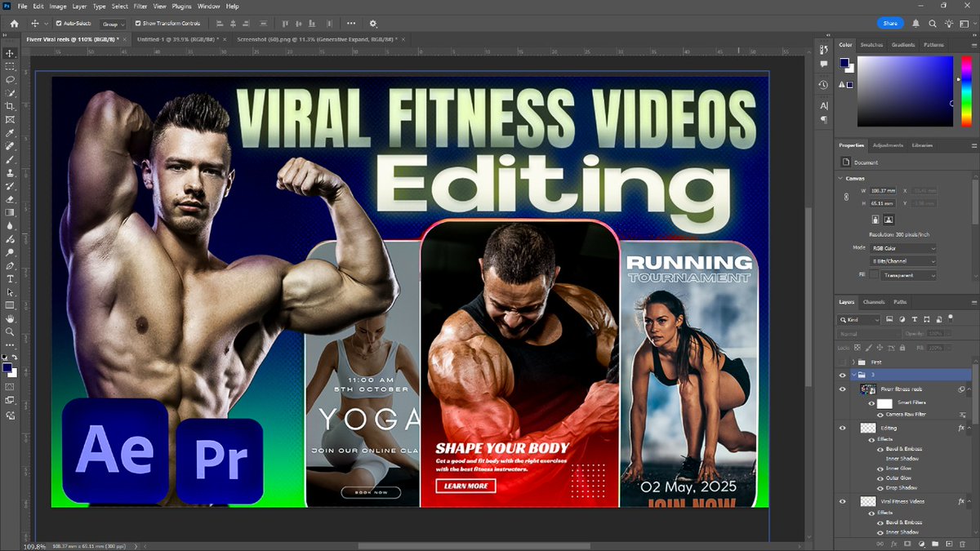Screen dimensions: 980x551
Task: Select the Hand tool
Action: [x=10, y=319]
